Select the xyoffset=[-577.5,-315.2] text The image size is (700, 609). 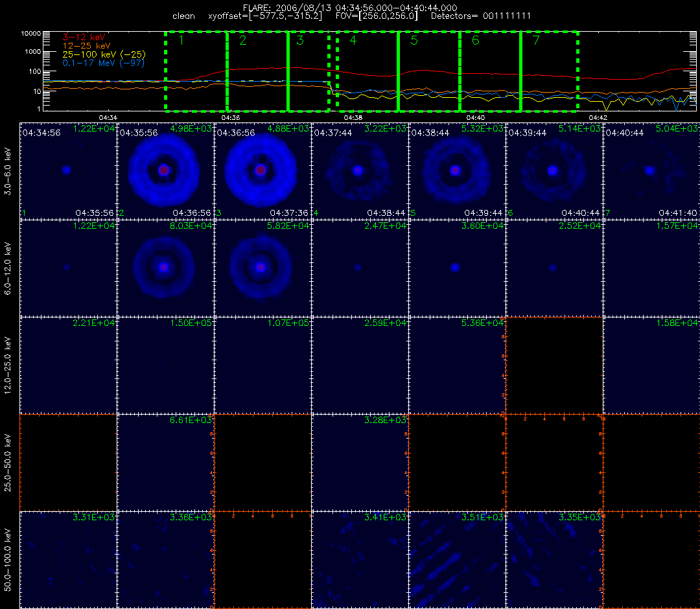[x=265, y=16]
